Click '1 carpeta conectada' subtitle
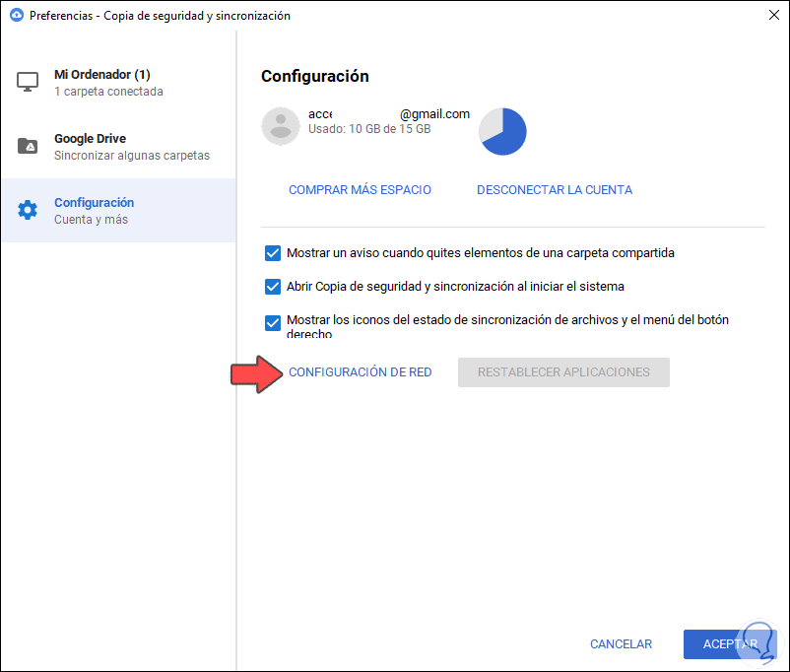Image resolution: width=790 pixels, height=672 pixels. [108, 92]
